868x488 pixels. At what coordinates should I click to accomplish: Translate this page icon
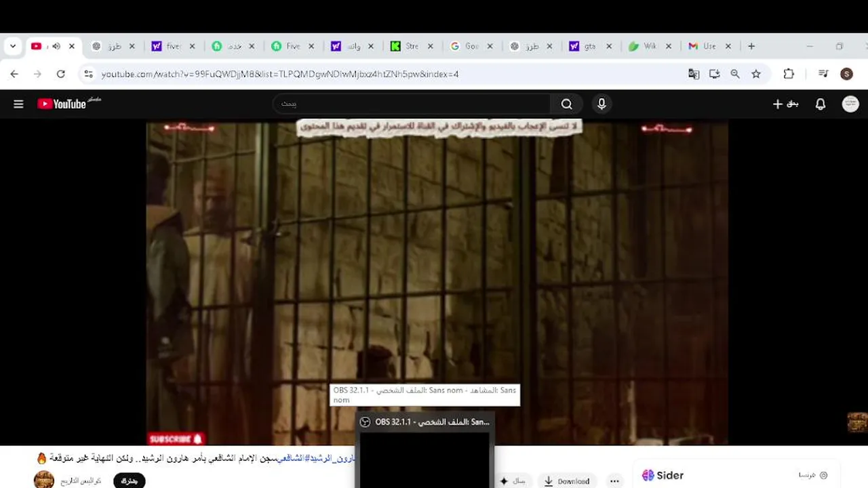pyautogui.click(x=694, y=74)
